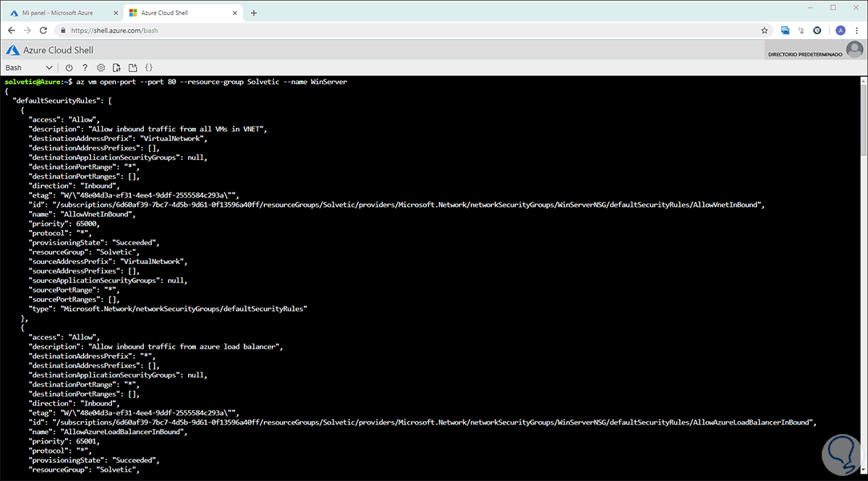This screenshot has width=868, height=481.
Task: View site info via padlock icon
Action: click(x=64, y=30)
